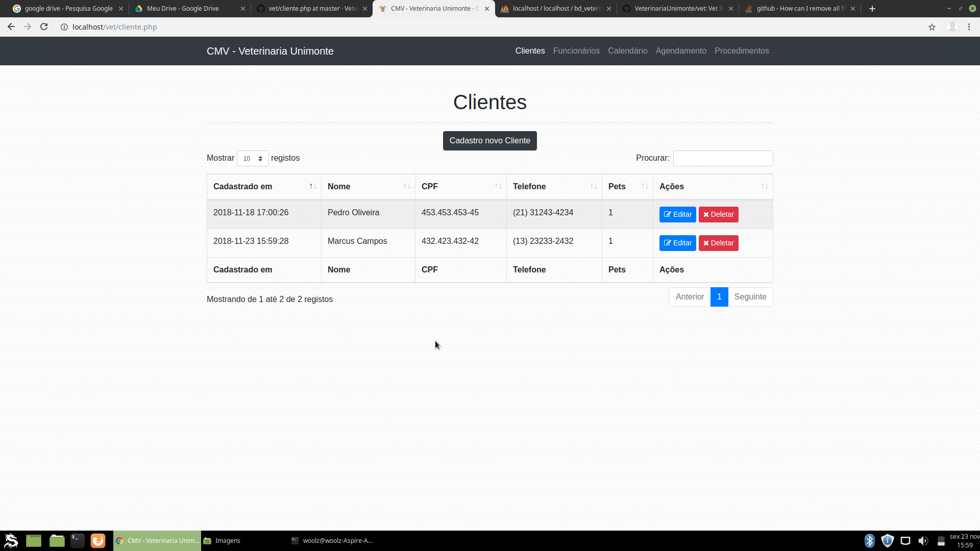Viewport: 980px width, 551px height.
Task: Select page 1 in pagination
Action: pyautogui.click(x=719, y=297)
